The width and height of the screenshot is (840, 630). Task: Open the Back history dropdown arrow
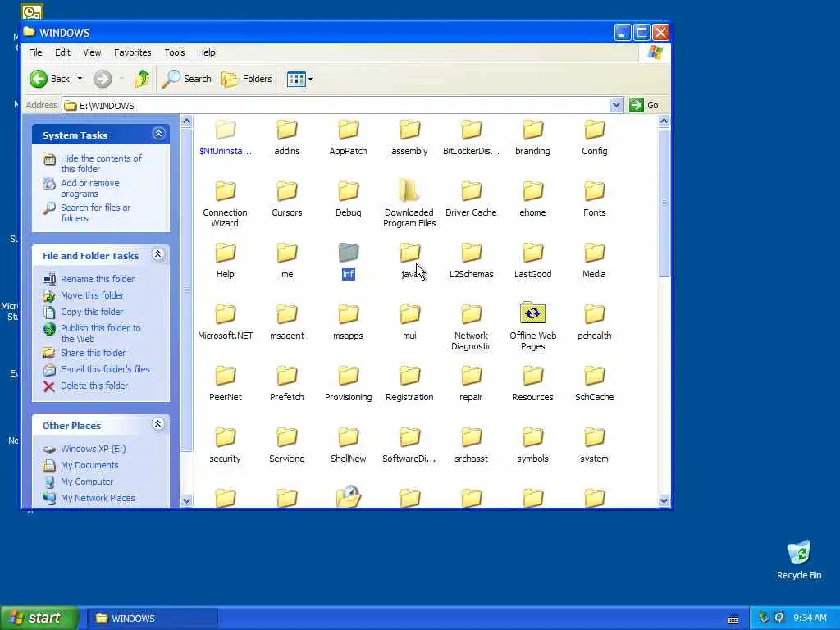point(80,80)
